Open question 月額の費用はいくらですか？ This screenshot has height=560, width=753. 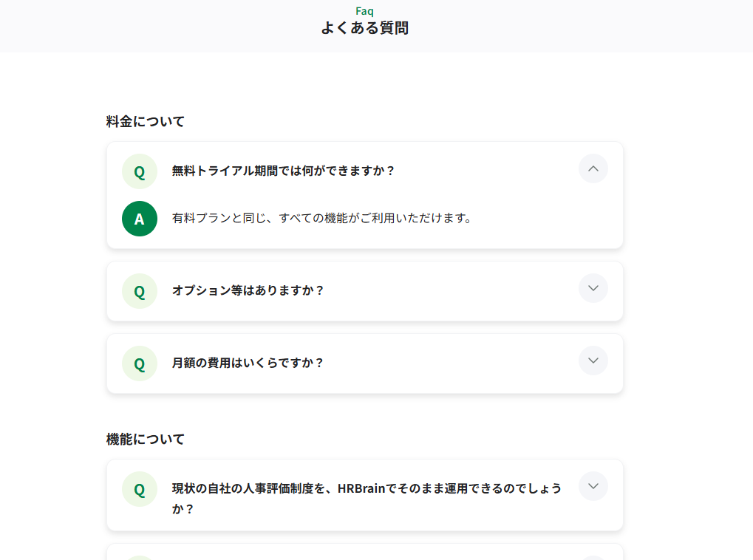[248, 363]
